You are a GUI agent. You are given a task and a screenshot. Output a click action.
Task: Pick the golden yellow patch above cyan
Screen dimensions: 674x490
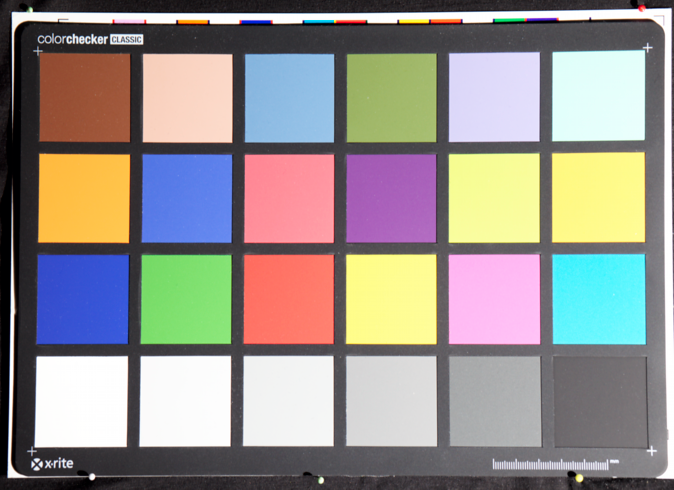598,197
